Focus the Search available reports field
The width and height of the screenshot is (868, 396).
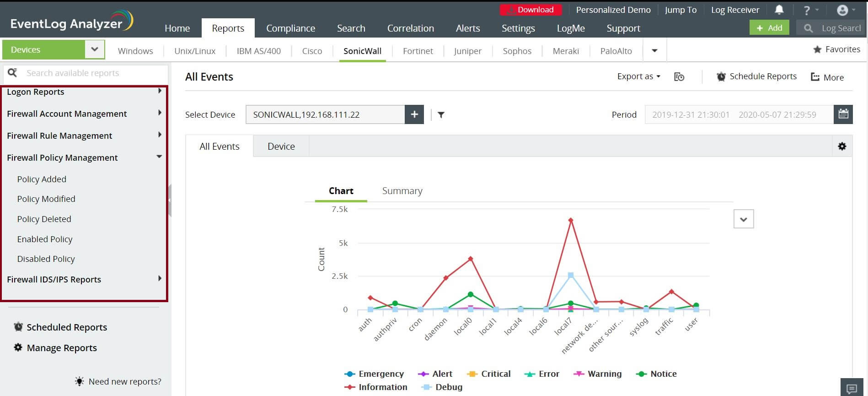click(86, 73)
